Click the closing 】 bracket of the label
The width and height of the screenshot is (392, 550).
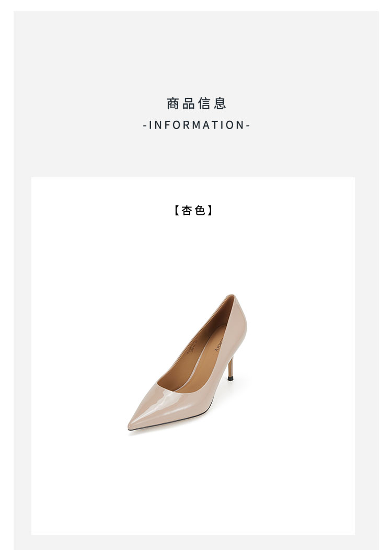[210, 211]
